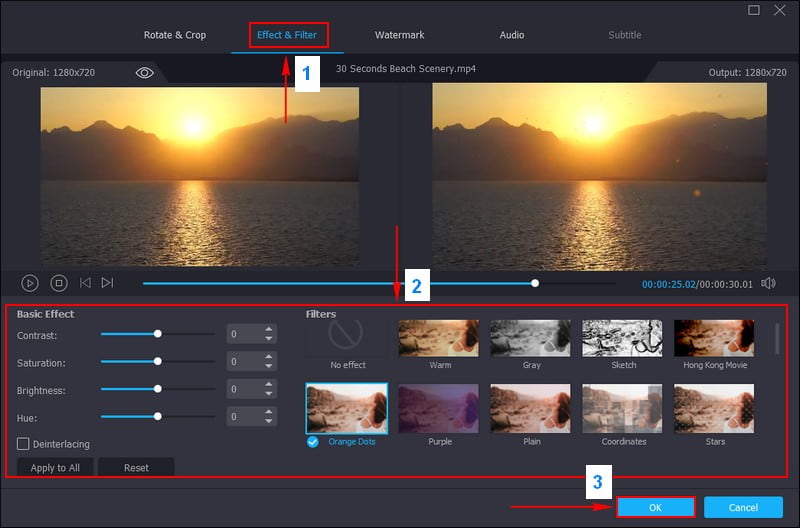The width and height of the screenshot is (800, 528).
Task: Switch to the Rotate & Crop tab
Action: (x=175, y=35)
